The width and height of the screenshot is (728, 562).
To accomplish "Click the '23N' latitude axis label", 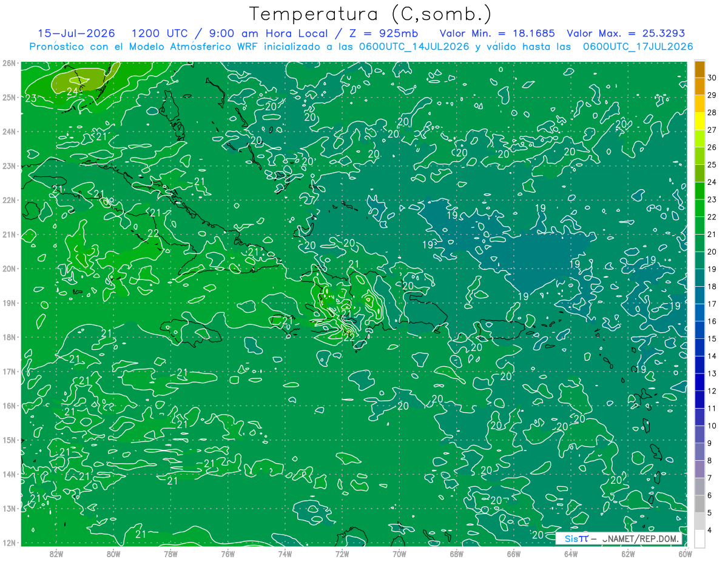I will pyautogui.click(x=9, y=166).
